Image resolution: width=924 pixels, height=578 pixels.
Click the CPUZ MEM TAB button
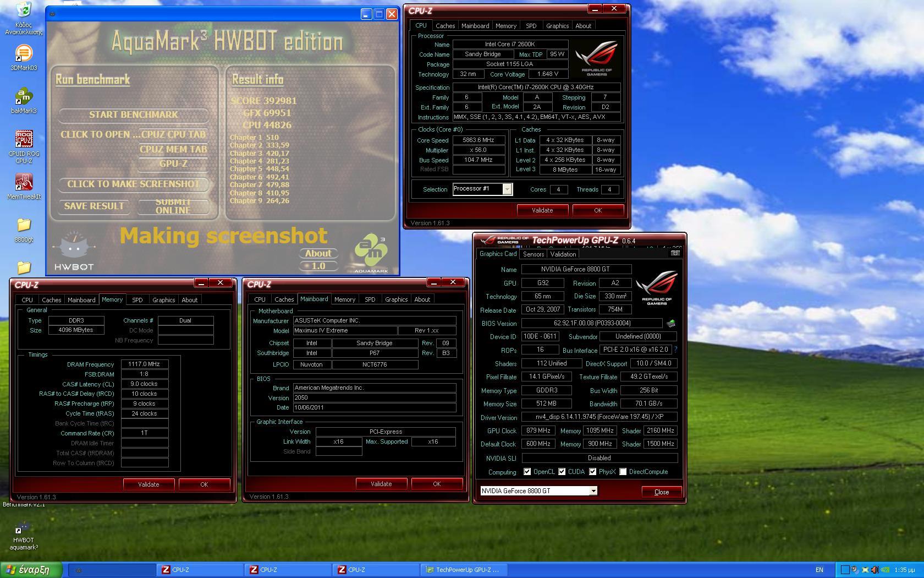point(173,149)
